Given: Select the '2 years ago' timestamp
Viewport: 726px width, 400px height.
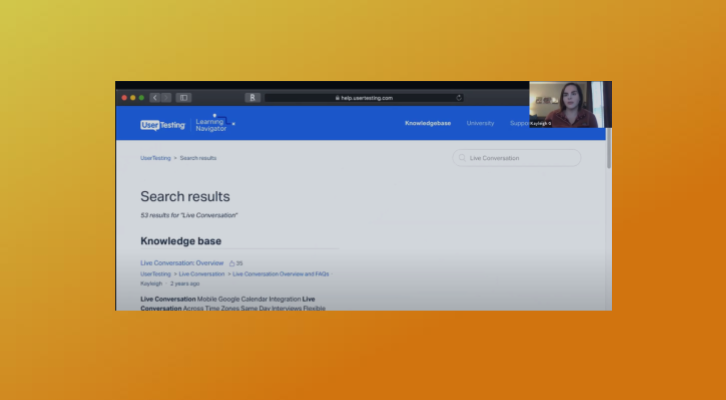Looking at the screenshot, I should tap(185, 283).
